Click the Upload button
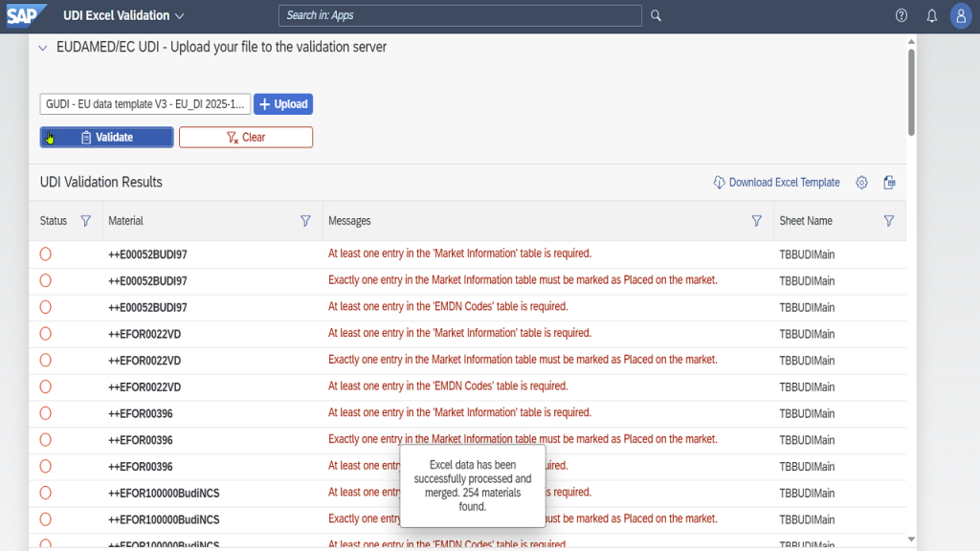 [x=283, y=103]
